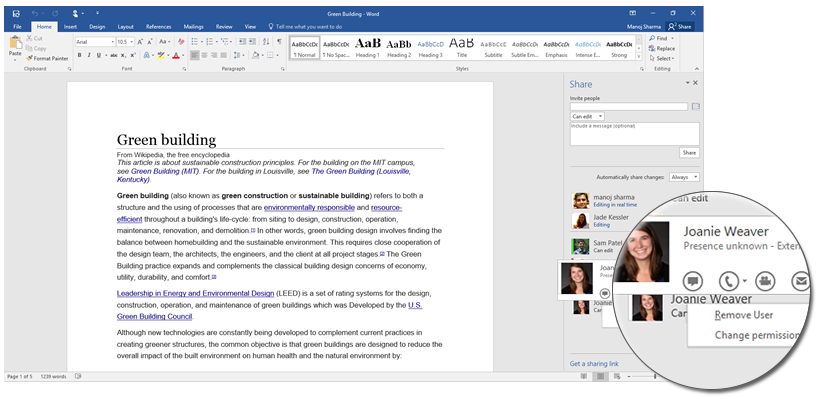Viewport: 820px width, 399px height.
Task: Click the Decrease Indent icon
Action: 242,42
